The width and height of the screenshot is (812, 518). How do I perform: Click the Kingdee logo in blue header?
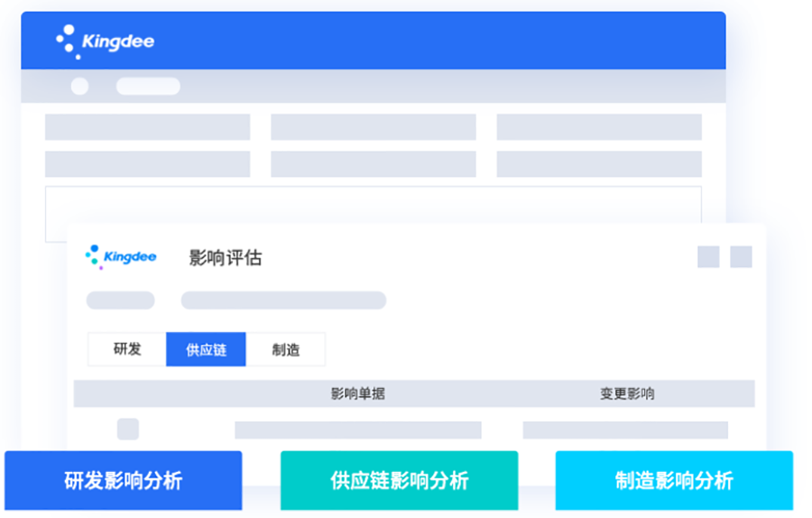click(x=106, y=42)
